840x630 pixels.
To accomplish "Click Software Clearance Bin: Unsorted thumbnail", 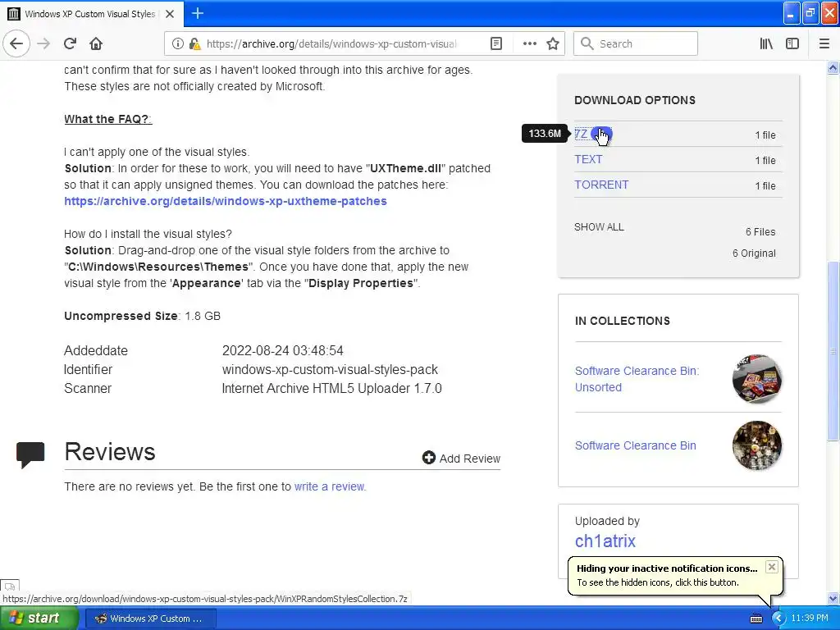I will (757, 379).
